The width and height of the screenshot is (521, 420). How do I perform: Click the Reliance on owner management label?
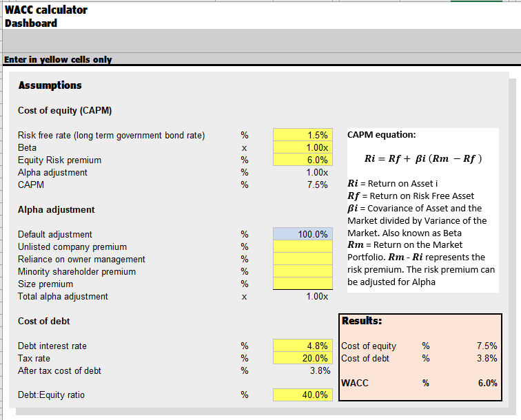81,260
